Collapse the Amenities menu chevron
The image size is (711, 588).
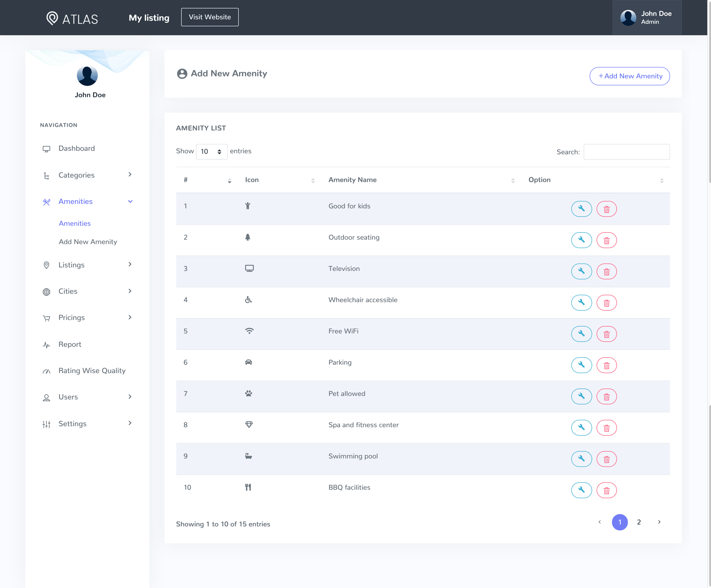click(x=130, y=201)
